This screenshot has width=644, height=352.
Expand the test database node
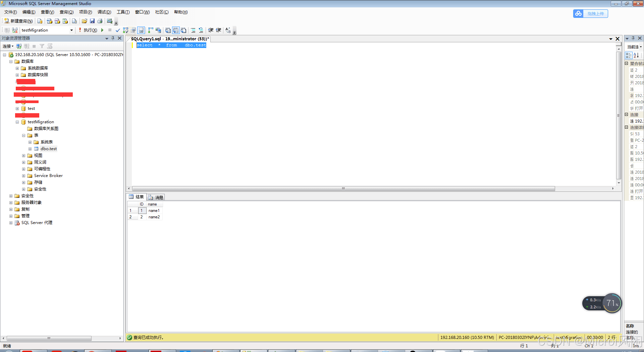coord(17,108)
